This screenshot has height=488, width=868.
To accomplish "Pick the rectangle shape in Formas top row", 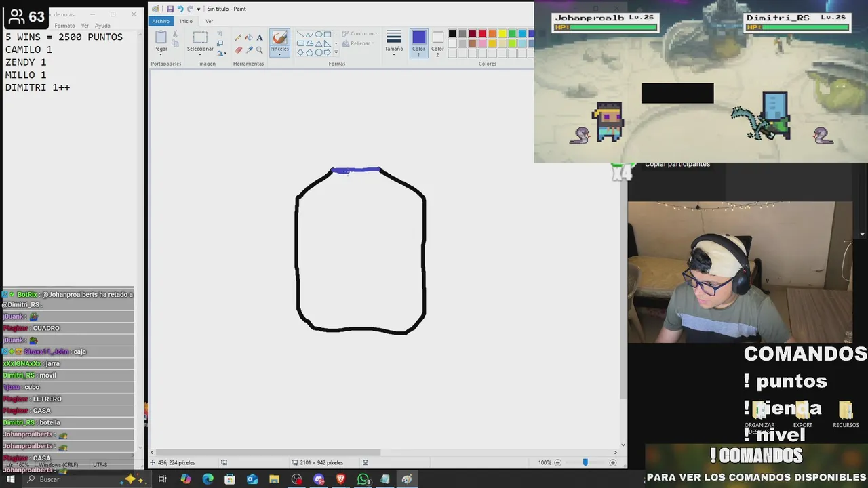I will coord(327,34).
